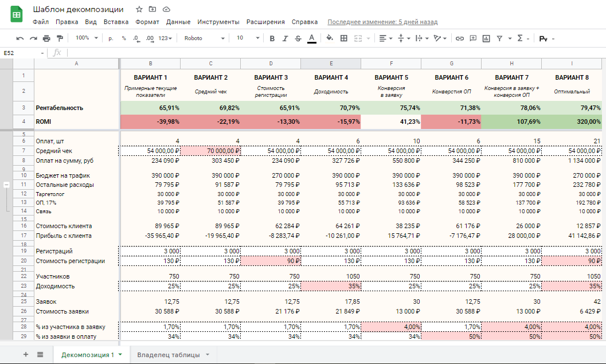Open the 123 number format dropdown
606x364 pixels.
point(165,38)
